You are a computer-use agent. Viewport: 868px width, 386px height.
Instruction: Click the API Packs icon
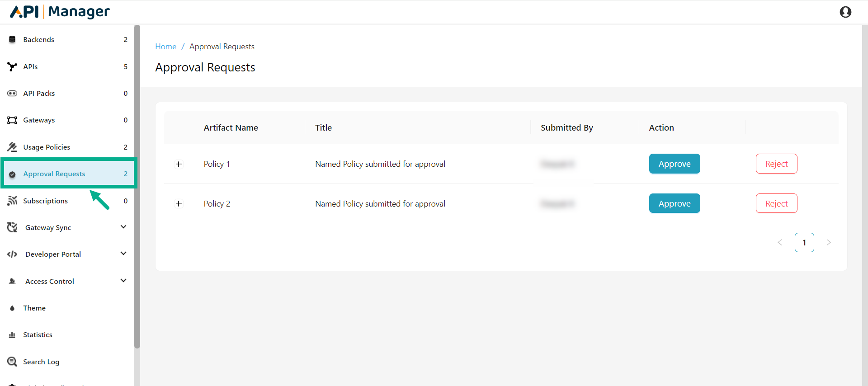pos(12,94)
